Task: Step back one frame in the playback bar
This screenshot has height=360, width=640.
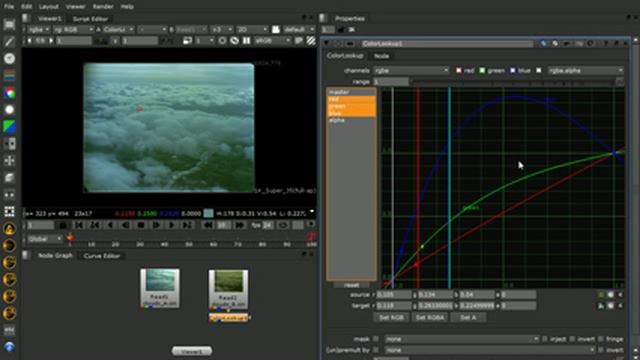Action: (125, 225)
